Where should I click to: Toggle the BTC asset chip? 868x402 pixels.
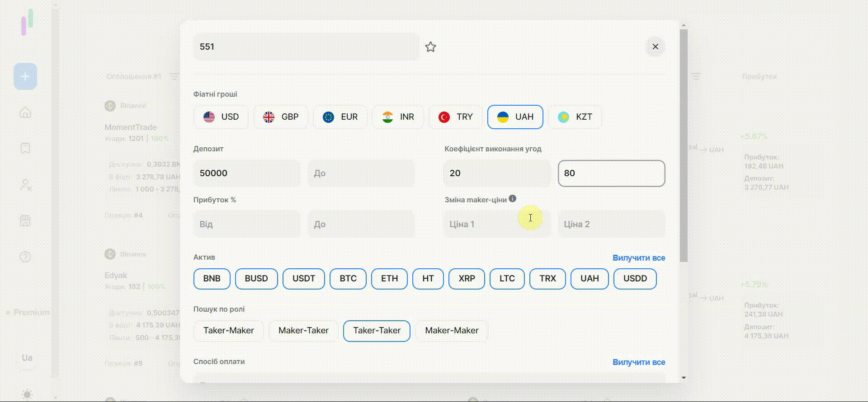[348, 279]
